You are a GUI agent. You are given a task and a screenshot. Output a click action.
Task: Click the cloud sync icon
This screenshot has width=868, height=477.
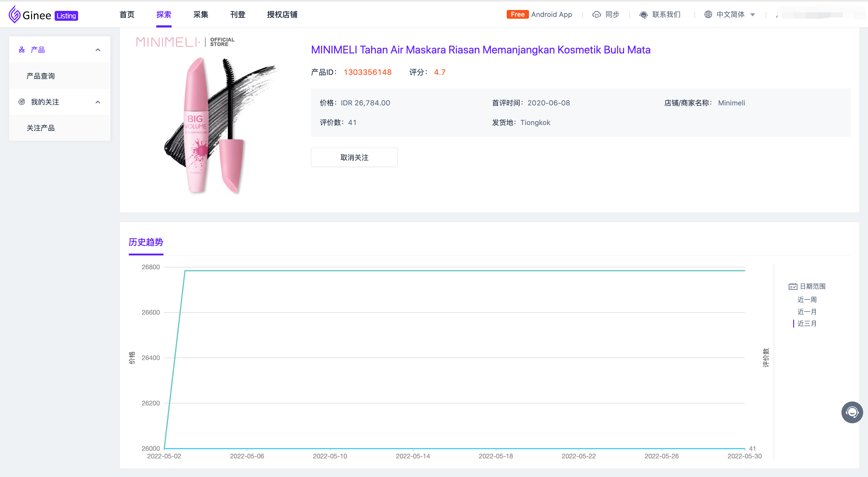(597, 14)
